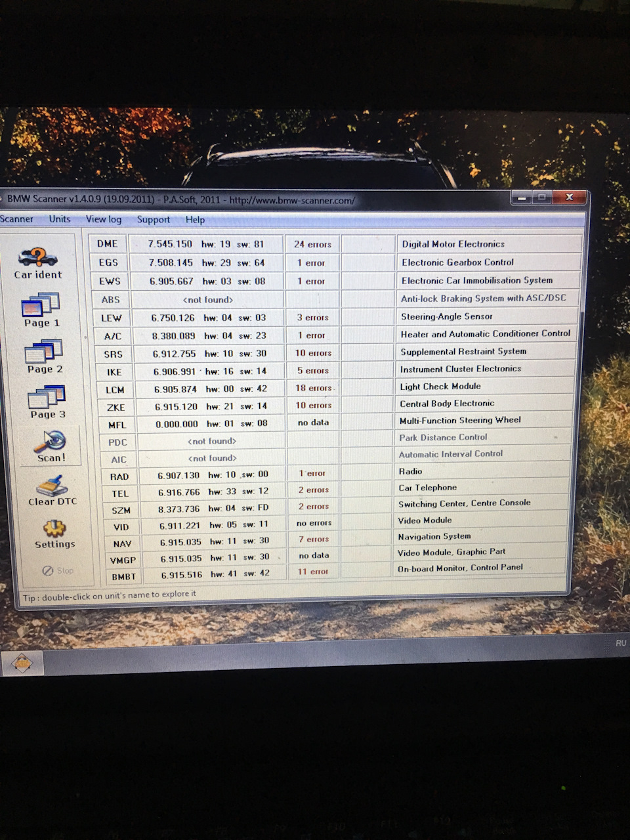The height and width of the screenshot is (840, 630).
Task: Click the 'no errors' cell for VID
Action: (314, 523)
